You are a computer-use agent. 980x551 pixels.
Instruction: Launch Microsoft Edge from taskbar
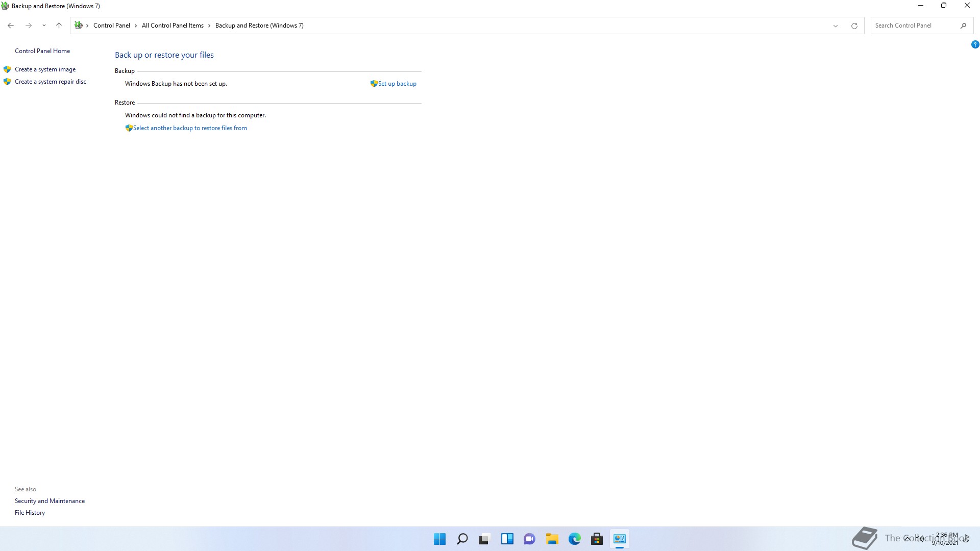click(574, 539)
